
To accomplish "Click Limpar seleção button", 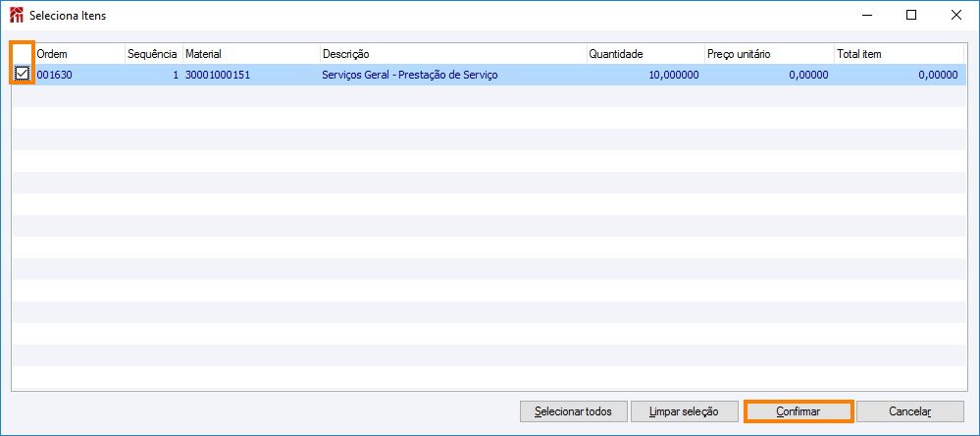I will click(685, 411).
